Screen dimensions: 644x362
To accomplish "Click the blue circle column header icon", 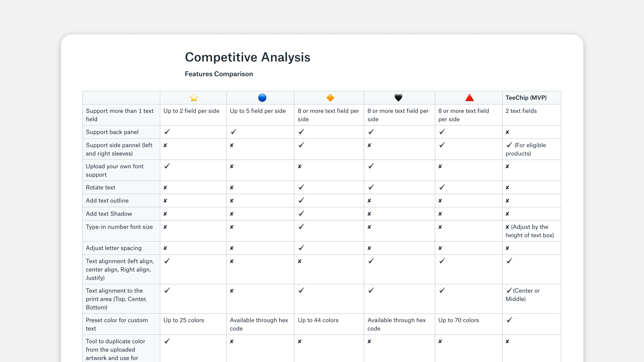I will pos(262,98).
